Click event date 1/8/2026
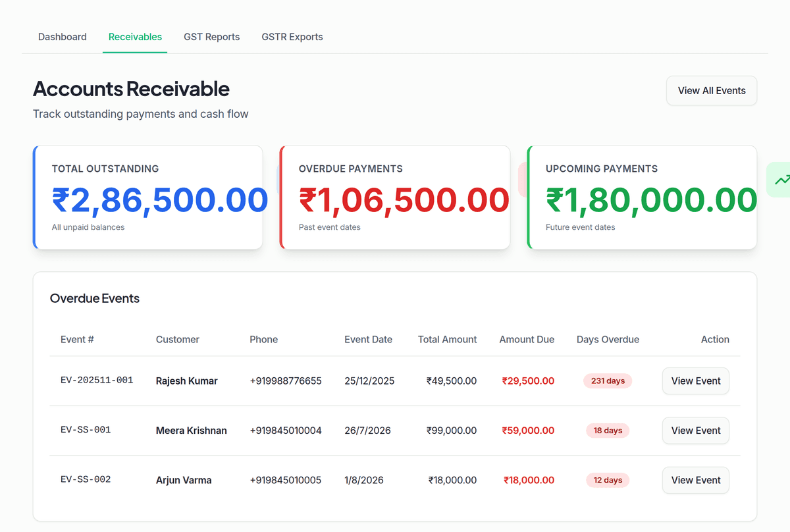 pyautogui.click(x=364, y=480)
